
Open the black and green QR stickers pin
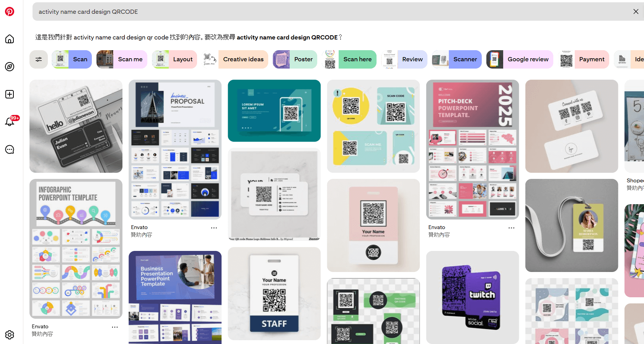[373, 311]
